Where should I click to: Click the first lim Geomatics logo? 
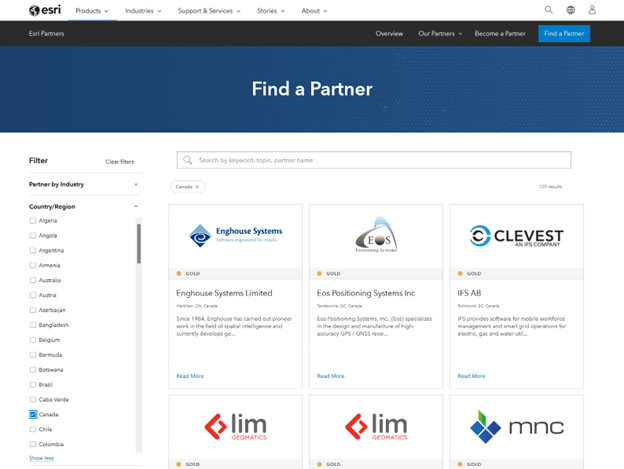[235, 427]
